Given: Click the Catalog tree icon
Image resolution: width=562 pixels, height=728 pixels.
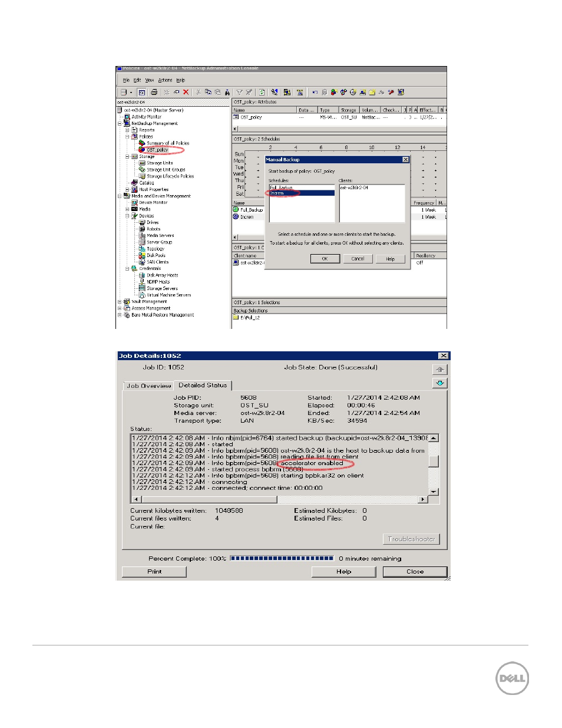Looking at the screenshot, I should (x=135, y=183).
